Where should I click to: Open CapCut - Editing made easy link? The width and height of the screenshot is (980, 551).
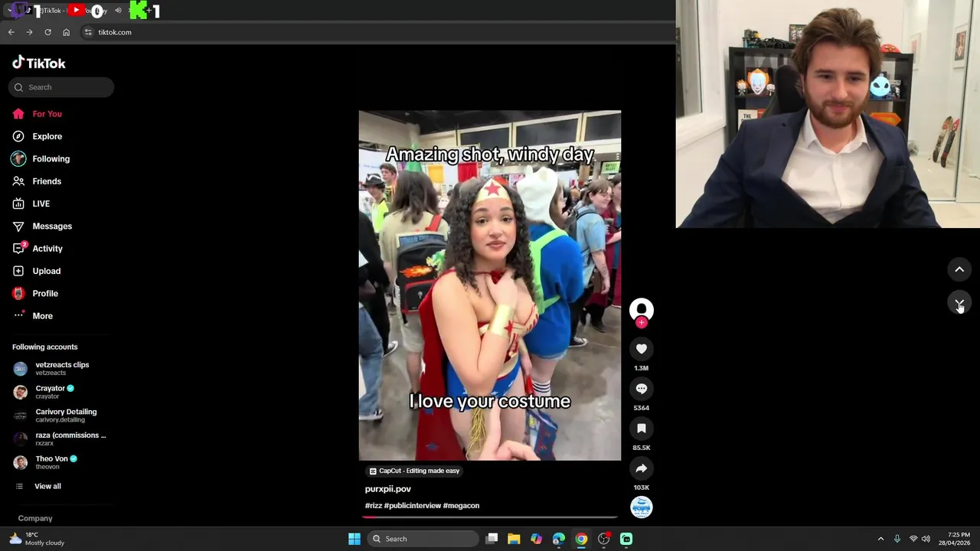click(x=414, y=471)
